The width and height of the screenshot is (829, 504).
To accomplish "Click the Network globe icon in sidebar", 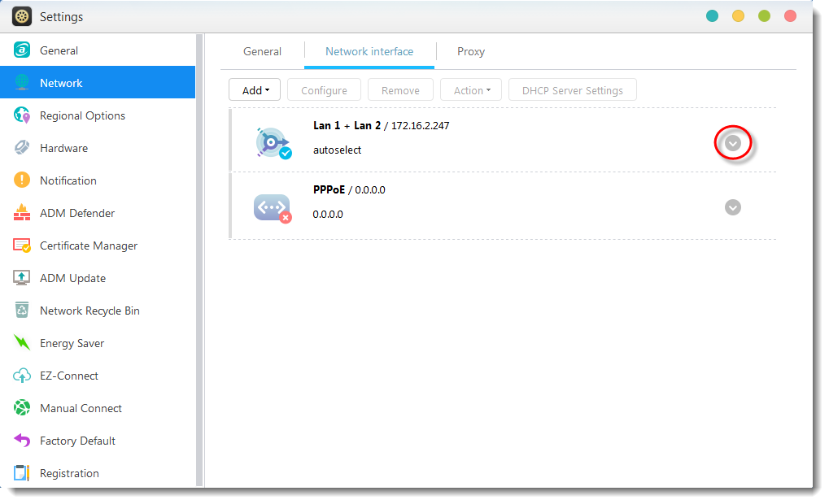I will (22, 82).
